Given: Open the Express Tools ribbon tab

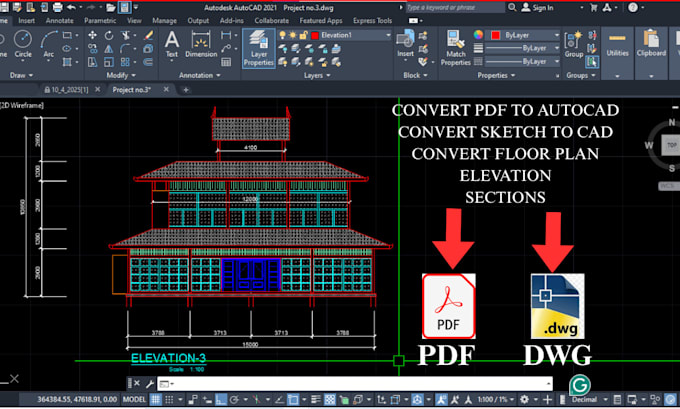Looking at the screenshot, I should coord(372,20).
